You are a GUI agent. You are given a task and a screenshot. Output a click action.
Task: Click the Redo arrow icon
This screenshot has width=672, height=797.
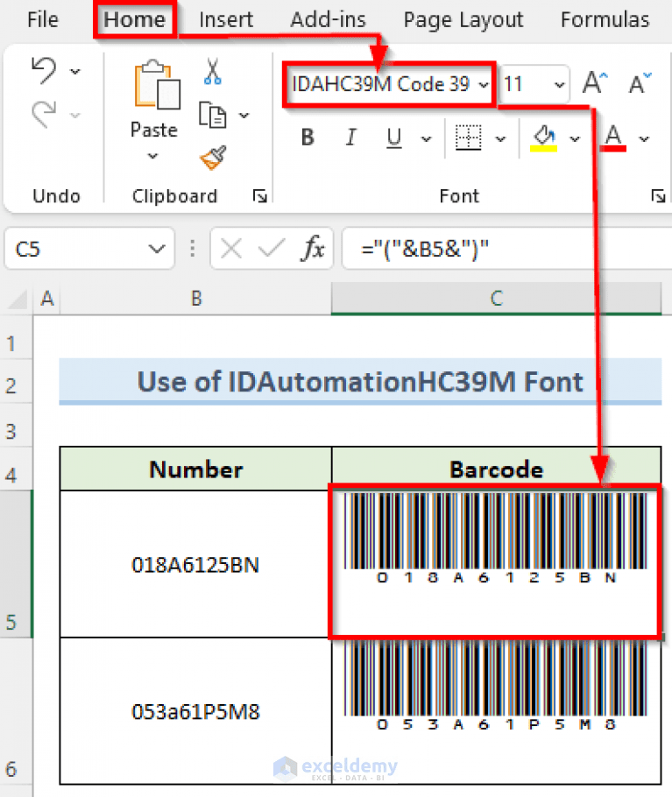(44, 115)
